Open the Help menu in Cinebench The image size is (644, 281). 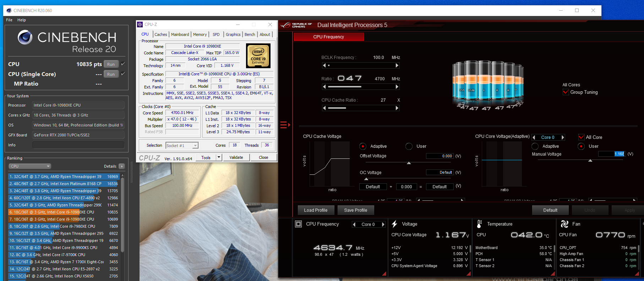(22, 20)
